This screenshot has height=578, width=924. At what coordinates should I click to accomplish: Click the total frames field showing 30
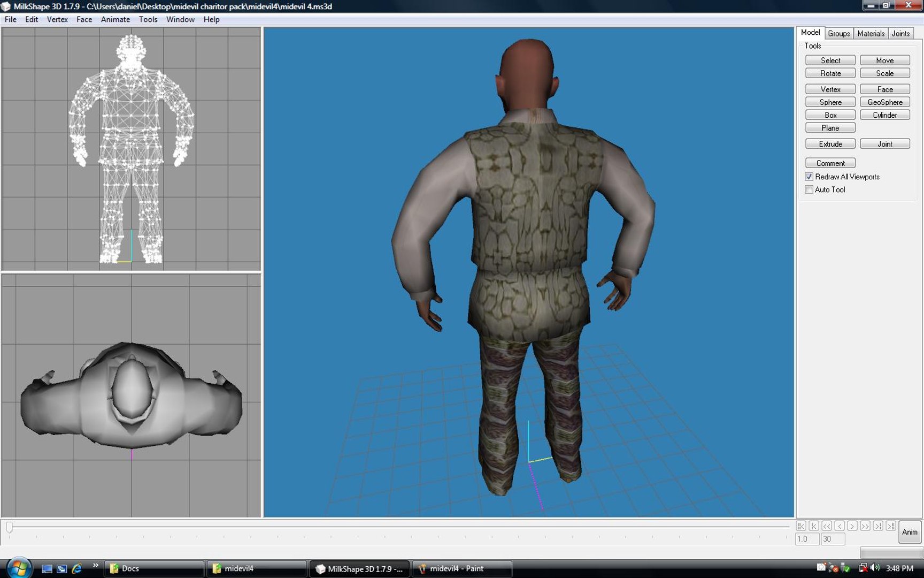833,539
